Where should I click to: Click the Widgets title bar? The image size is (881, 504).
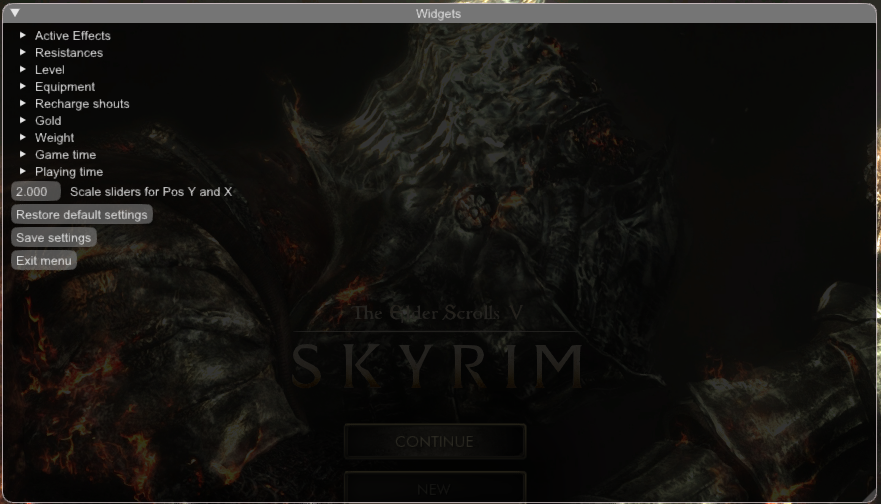point(439,13)
